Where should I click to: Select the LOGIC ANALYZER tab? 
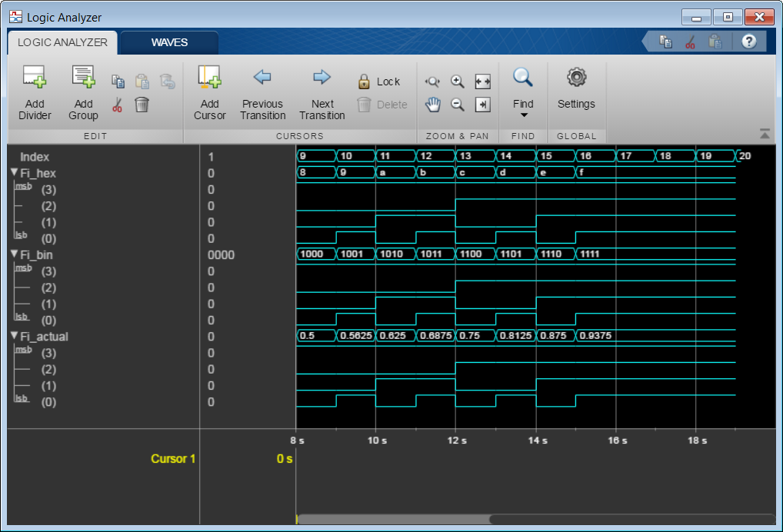62,42
